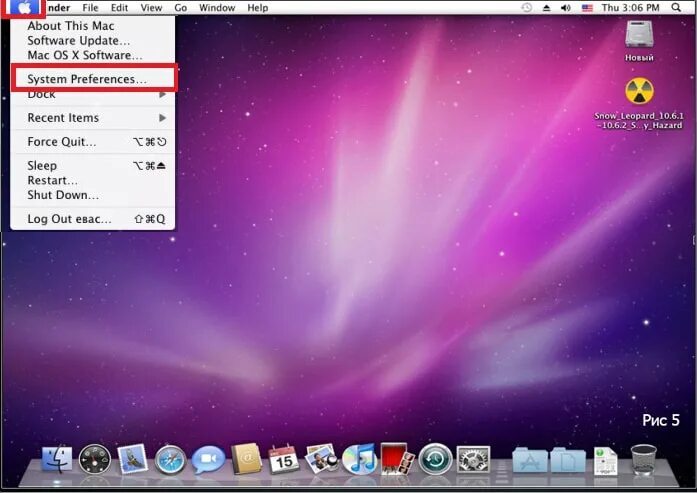The image size is (697, 493).
Task: Choose Log Out евас…
Action: 92,219
